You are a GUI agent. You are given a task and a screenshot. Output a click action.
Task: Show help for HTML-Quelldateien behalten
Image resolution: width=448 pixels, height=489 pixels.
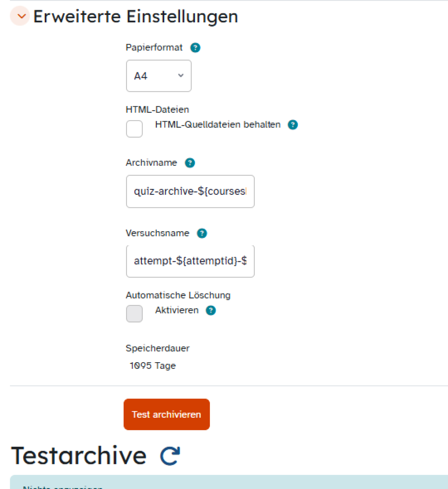click(x=293, y=125)
